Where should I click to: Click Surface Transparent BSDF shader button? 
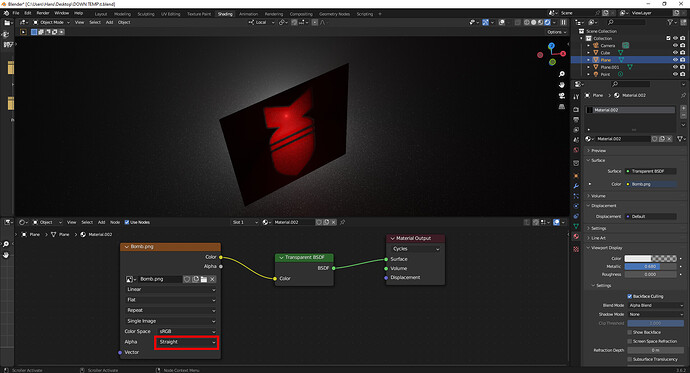(651, 171)
